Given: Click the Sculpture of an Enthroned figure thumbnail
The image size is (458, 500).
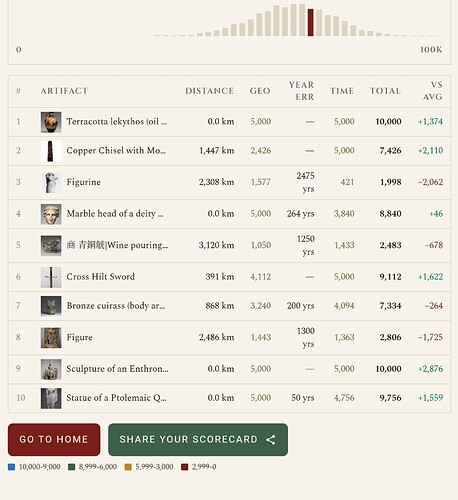Looking at the screenshot, I should click(51, 369).
